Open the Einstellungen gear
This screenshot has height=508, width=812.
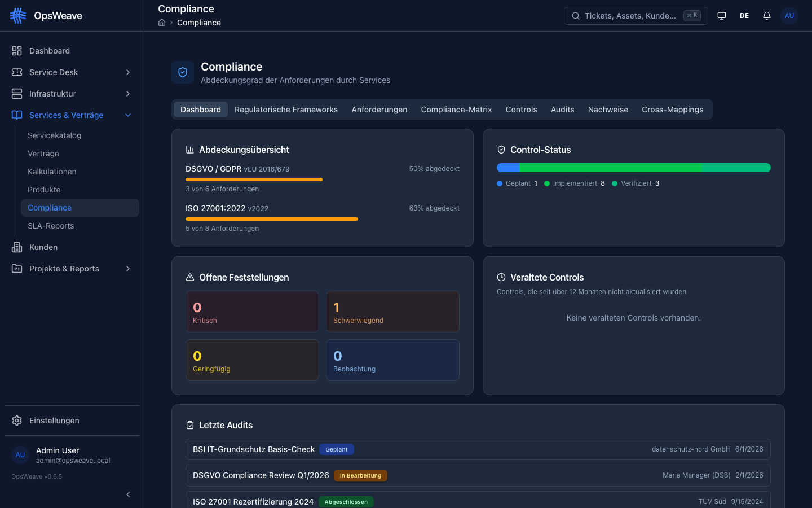click(x=16, y=420)
